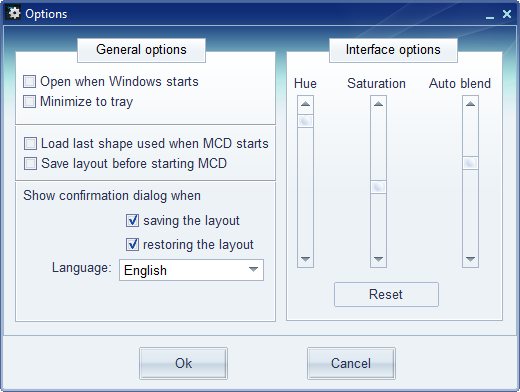Image resolution: width=520 pixels, height=392 pixels.
Task: Click the Saturation slider thumb
Action: [x=378, y=187]
